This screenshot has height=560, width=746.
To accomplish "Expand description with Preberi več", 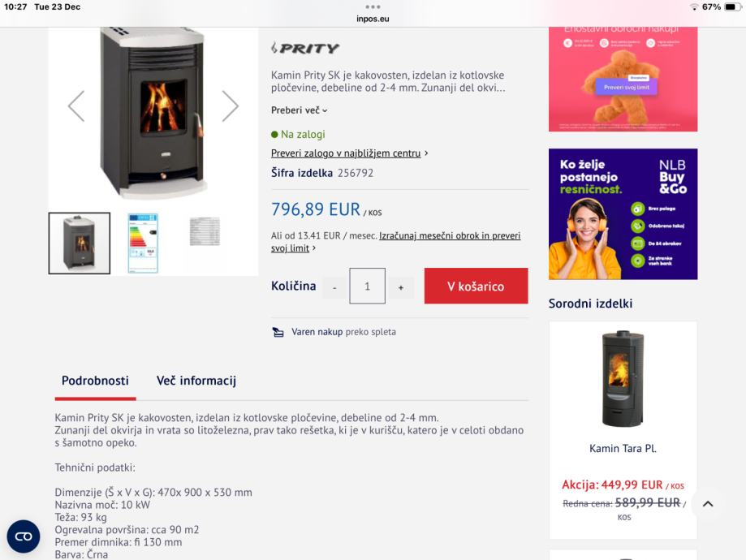I will coord(300,110).
